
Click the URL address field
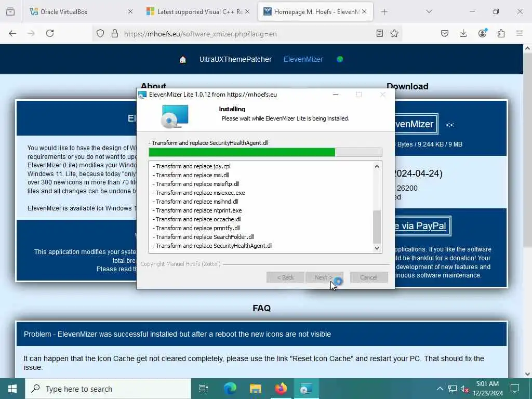click(x=248, y=34)
